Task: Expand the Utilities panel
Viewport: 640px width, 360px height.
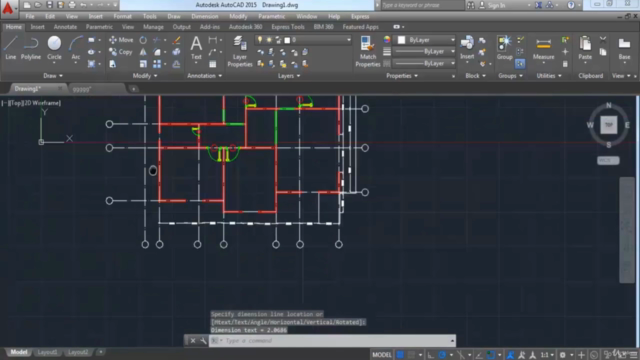Action: tap(549, 76)
